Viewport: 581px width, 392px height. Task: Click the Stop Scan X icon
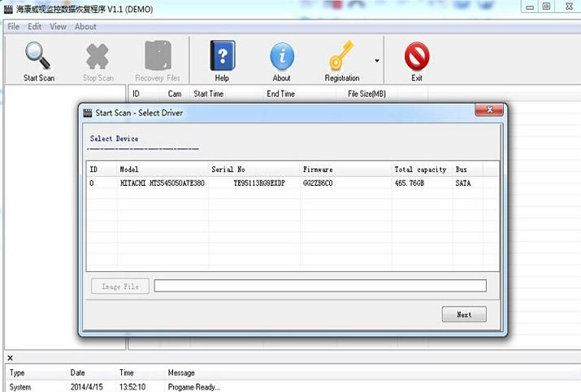98,57
